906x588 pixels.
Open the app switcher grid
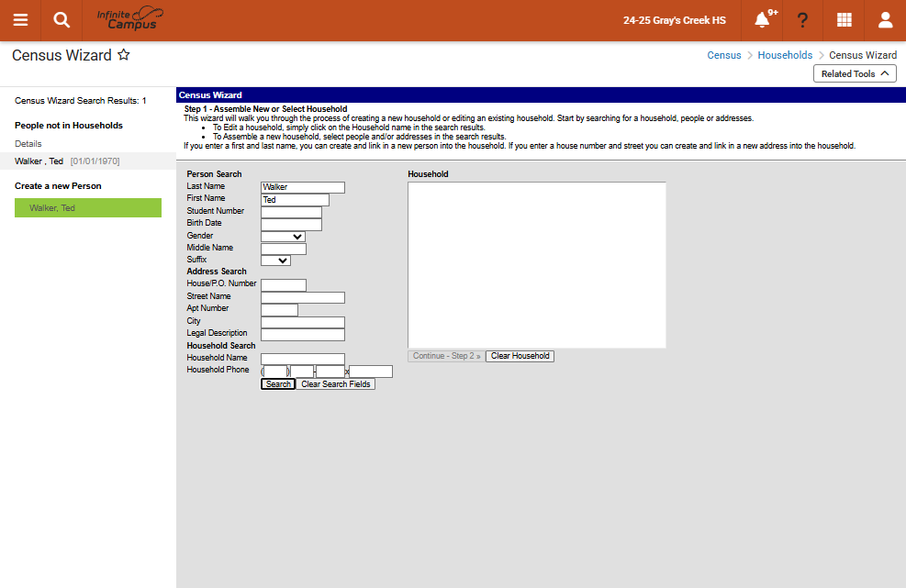844,20
